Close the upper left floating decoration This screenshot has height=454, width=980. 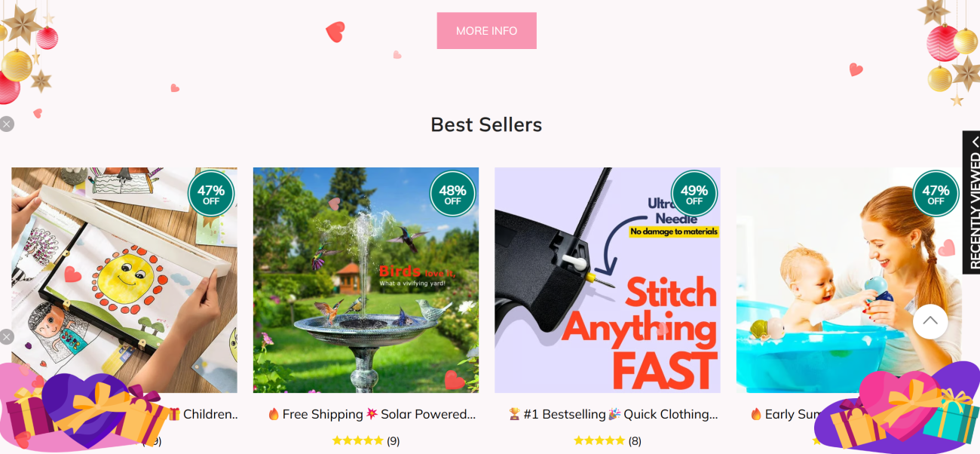click(x=7, y=124)
